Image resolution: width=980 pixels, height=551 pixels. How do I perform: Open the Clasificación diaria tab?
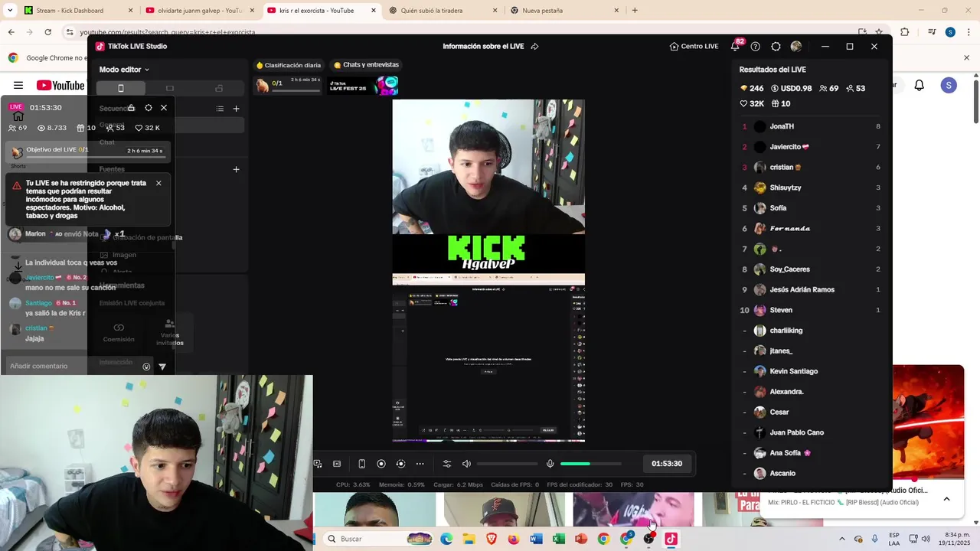[x=289, y=65]
